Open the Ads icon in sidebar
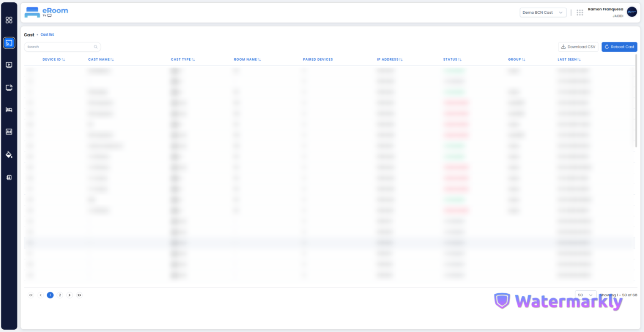Image resolution: width=644 pixels, height=332 pixels. (9, 131)
